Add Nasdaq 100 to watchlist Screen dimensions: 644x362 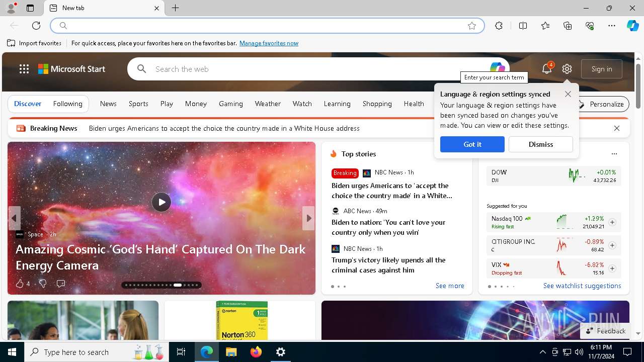click(x=612, y=222)
